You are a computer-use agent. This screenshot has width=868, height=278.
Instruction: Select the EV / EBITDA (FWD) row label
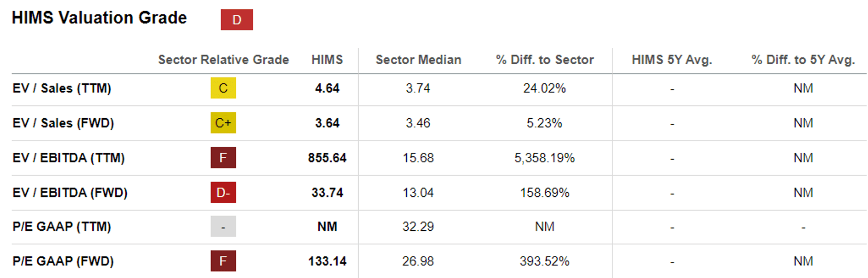70,193
